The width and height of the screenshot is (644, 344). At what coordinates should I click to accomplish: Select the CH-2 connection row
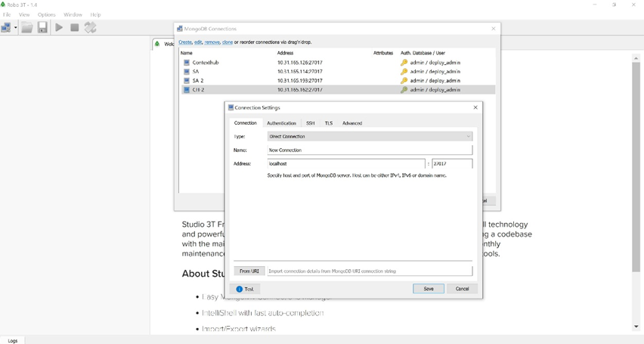tap(338, 90)
